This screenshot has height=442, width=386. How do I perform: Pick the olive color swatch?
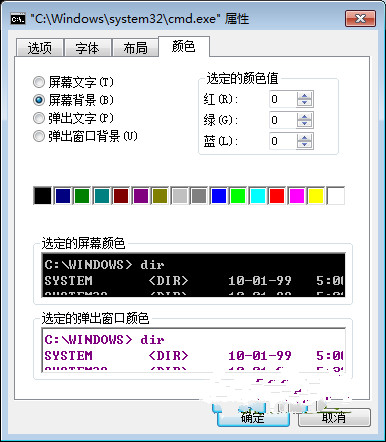tap(160, 196)
